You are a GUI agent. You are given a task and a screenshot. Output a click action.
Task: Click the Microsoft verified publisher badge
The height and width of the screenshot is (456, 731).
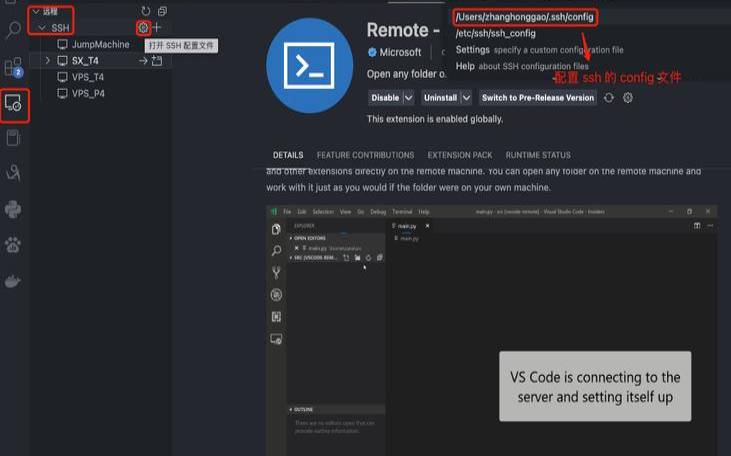click(372, 52)
